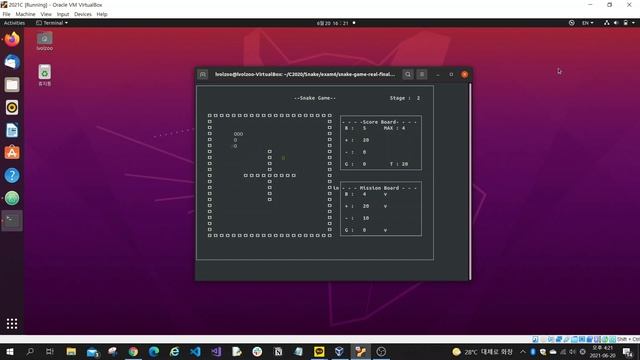This screenshot has height=360, width=640.
Task: Select the VirtualBox Manager taskbar icon
Action: [340, 352]
